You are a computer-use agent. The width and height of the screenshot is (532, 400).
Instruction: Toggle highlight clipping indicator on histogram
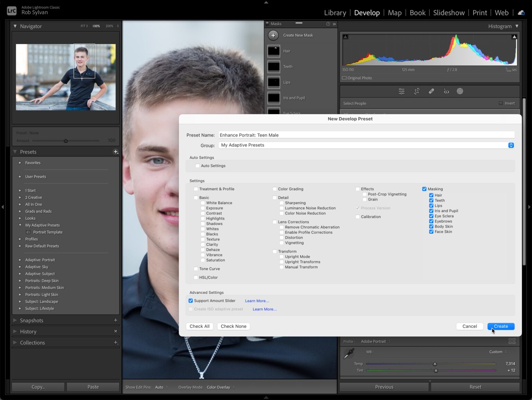click(514, 36)
